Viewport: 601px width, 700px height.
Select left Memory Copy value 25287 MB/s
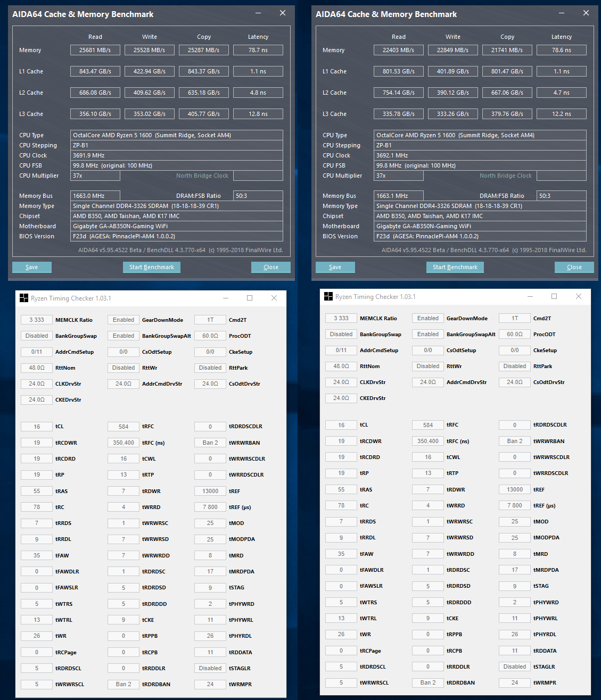204,50
